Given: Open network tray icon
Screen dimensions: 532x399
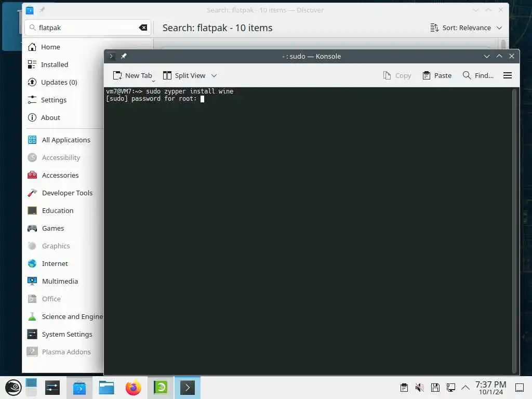Looking at the screenshot, I should point(451,388).
